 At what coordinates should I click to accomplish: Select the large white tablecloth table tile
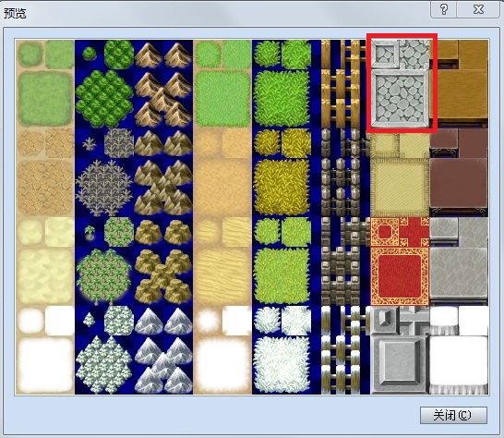tap(459, 365)
